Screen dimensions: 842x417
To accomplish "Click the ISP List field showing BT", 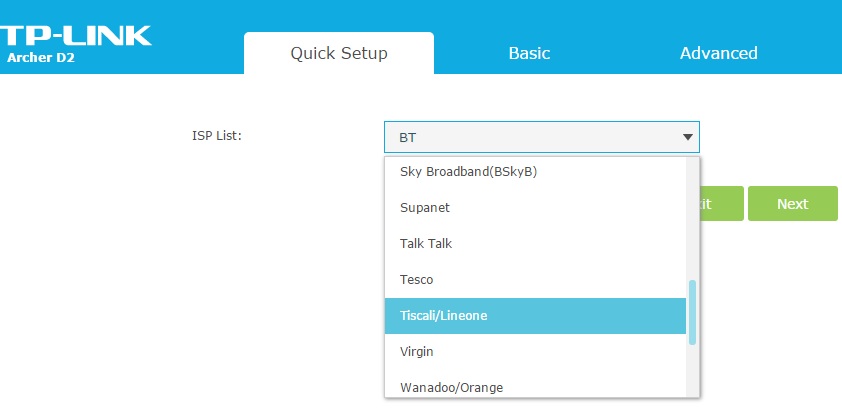I will click(x=530, y=137).
